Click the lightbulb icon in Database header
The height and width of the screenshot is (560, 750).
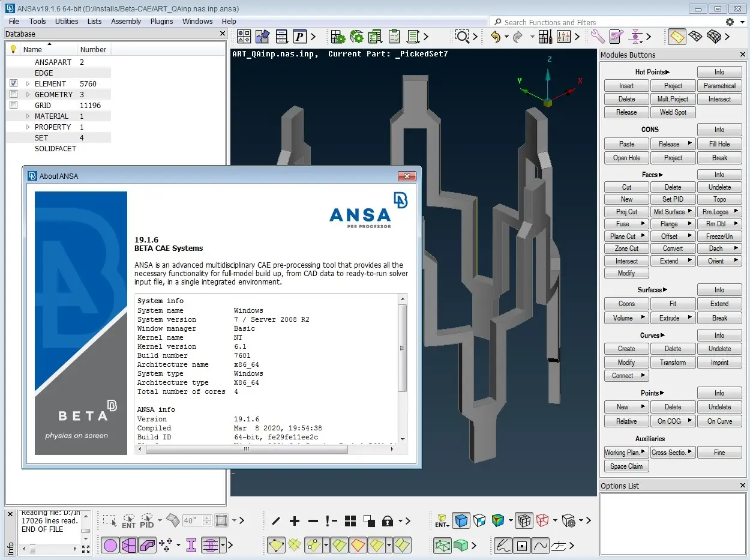pyautogui.click(x=13, y=49)
